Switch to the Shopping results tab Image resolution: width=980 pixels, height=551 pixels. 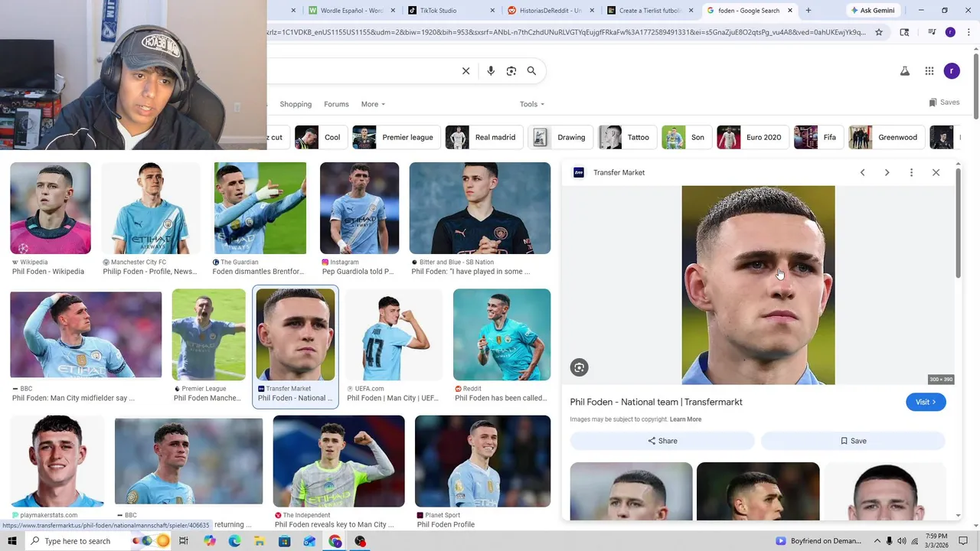click(296, 104)
